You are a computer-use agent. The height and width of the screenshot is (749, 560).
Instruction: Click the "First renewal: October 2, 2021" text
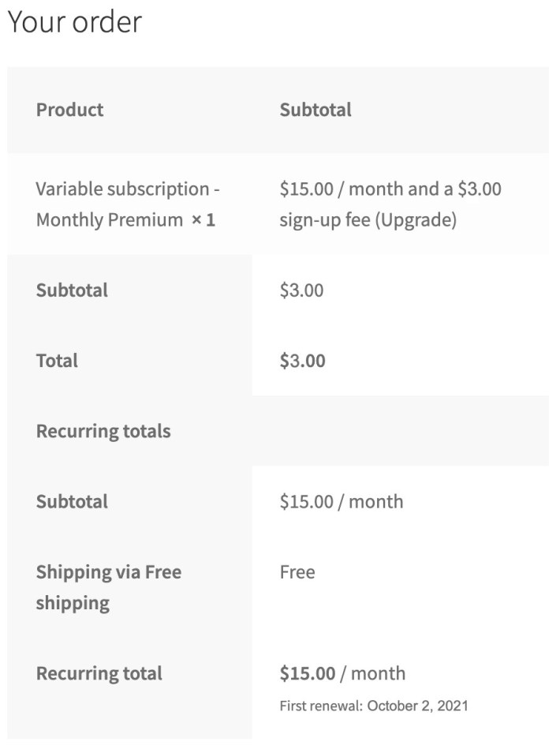pos(373,706)
